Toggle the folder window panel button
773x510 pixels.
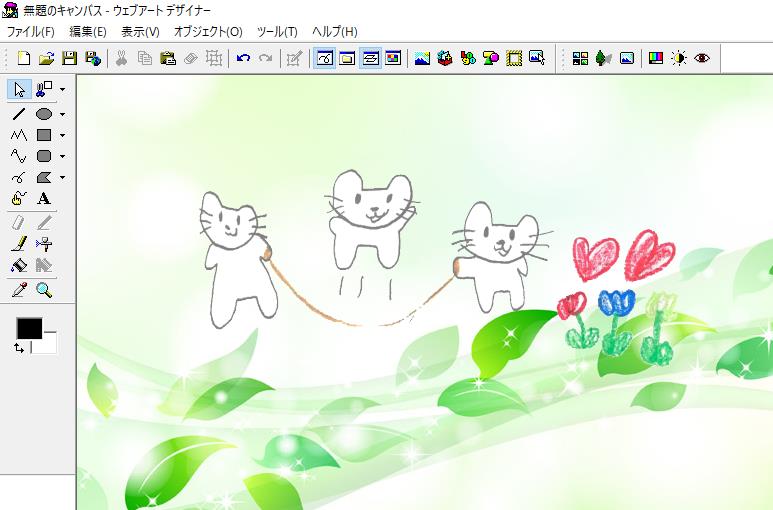[347, 58]
